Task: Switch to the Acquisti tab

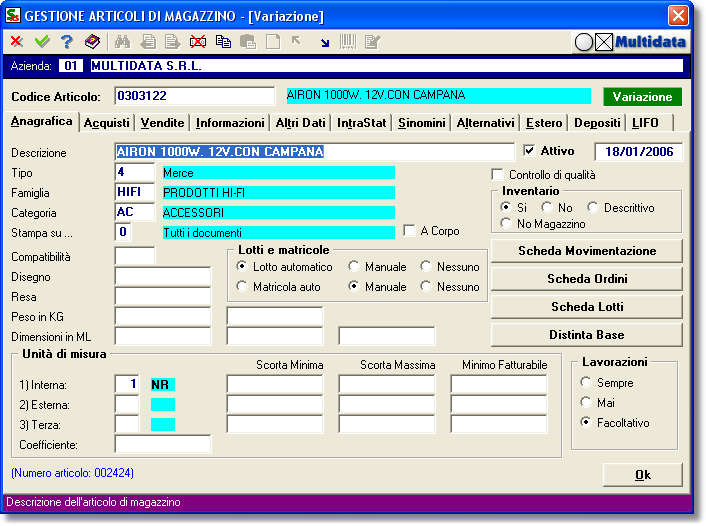Action: (107, 123)
